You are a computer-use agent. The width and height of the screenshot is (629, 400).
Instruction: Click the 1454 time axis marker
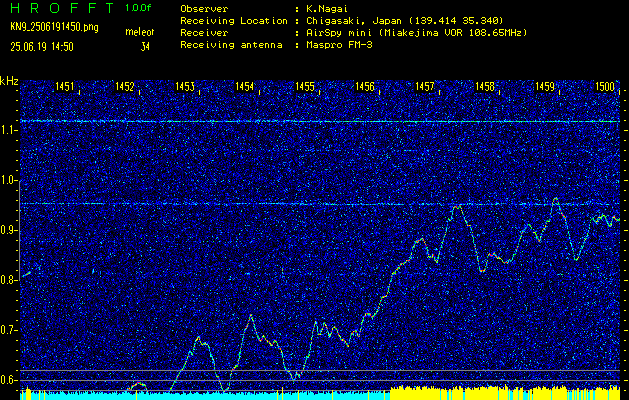pos(245,86)
